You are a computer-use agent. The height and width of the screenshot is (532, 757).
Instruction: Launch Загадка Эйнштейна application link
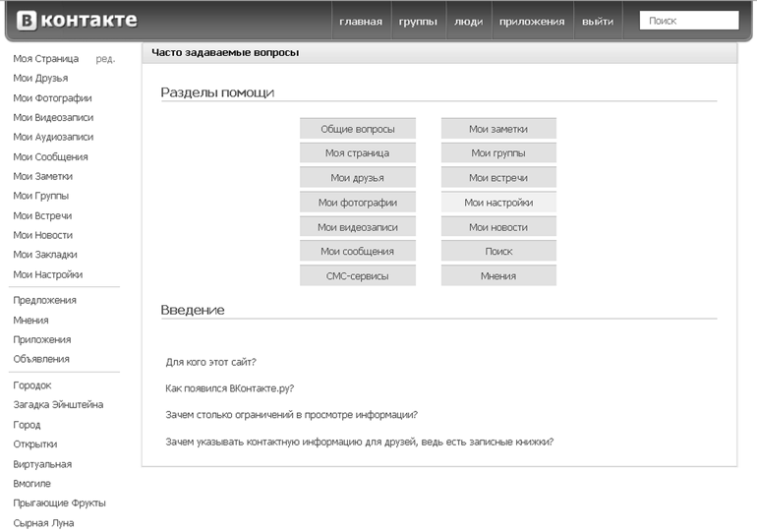click(58, 404)
